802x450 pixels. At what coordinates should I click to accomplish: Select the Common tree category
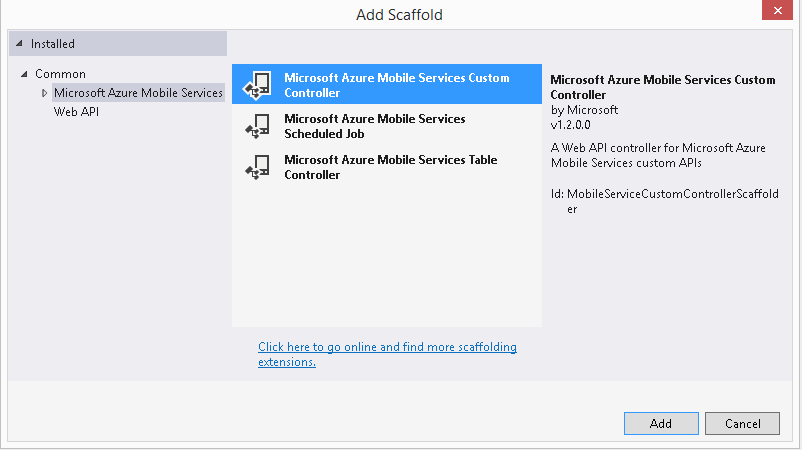pyautogui.click(x=60, y=74)
